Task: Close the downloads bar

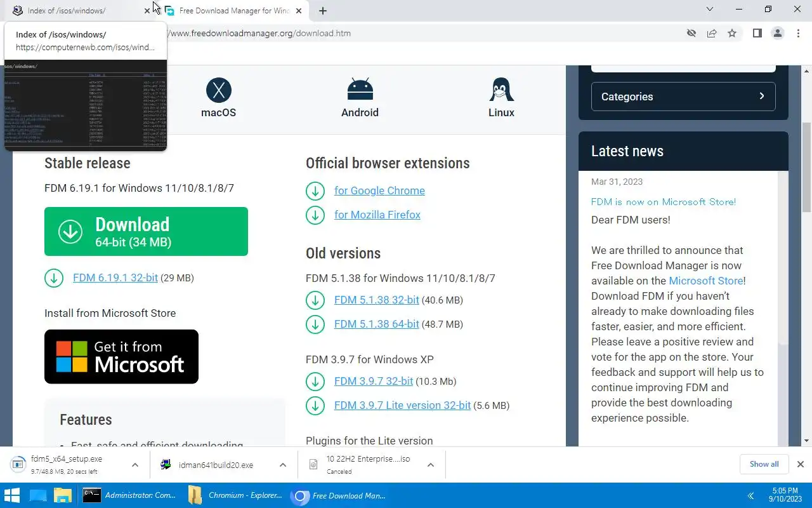Action: [801, 464]
